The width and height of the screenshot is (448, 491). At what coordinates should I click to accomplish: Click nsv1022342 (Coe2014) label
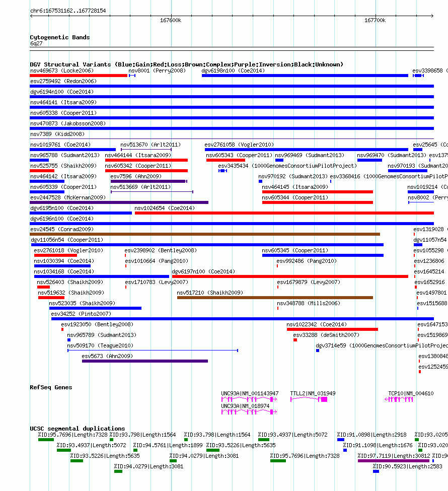(x=317, y=325)
